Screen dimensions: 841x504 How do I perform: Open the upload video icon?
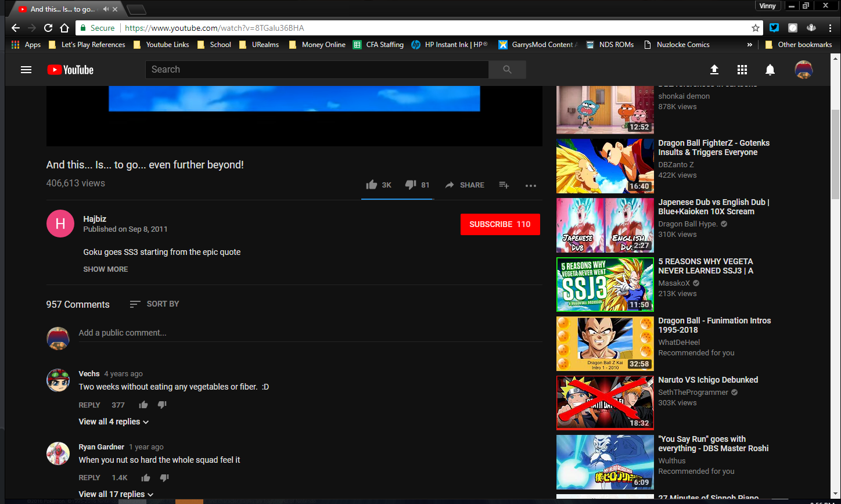click(x=714, y=70)
